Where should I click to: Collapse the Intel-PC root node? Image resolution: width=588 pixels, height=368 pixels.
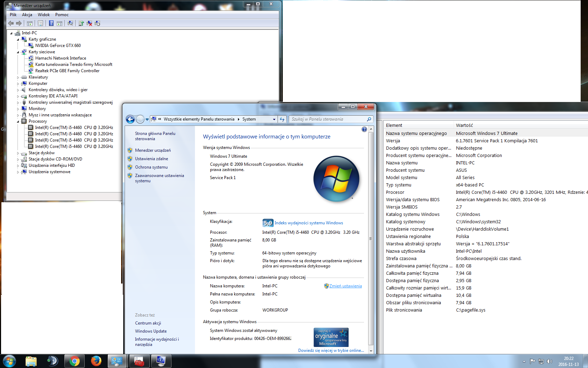tap(11, 33)
